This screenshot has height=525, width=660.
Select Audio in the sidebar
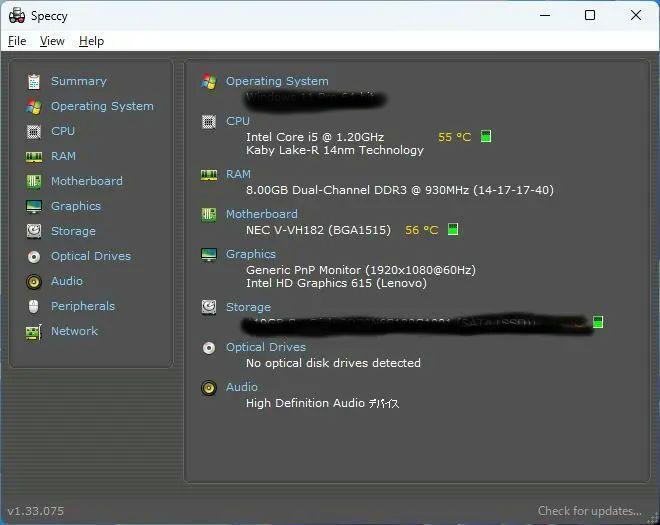(67, 281)
